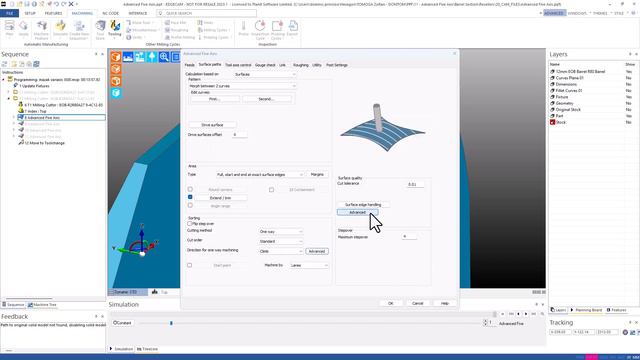Switch to the Feeds tab in dialog
The width and height of the screenshot is (640, 360).
point(189,65)
